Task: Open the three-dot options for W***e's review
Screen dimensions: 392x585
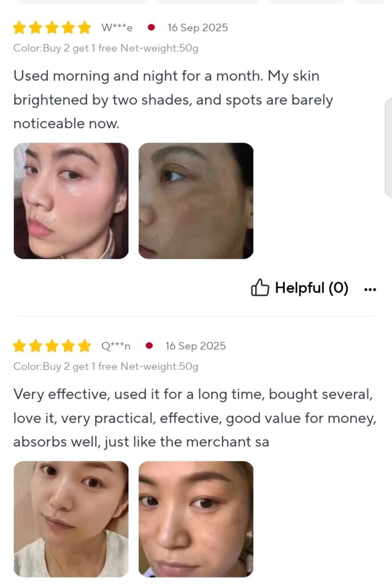Action: (370, 289)
